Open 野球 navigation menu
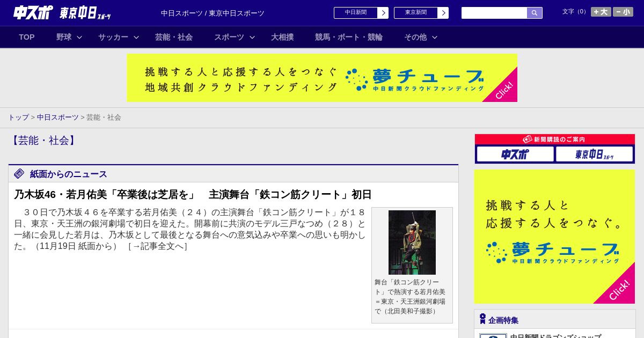This screenshot has width=644, height=338. (64, 37)
